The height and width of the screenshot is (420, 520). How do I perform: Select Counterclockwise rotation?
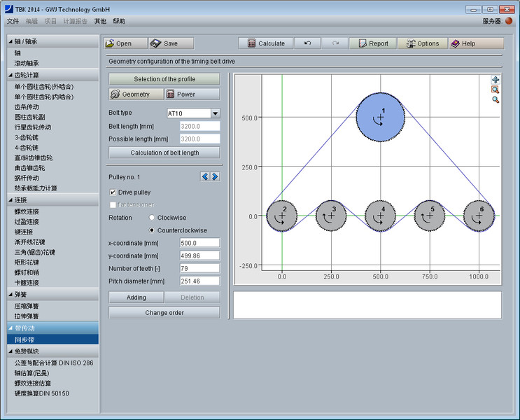[153, 230]
